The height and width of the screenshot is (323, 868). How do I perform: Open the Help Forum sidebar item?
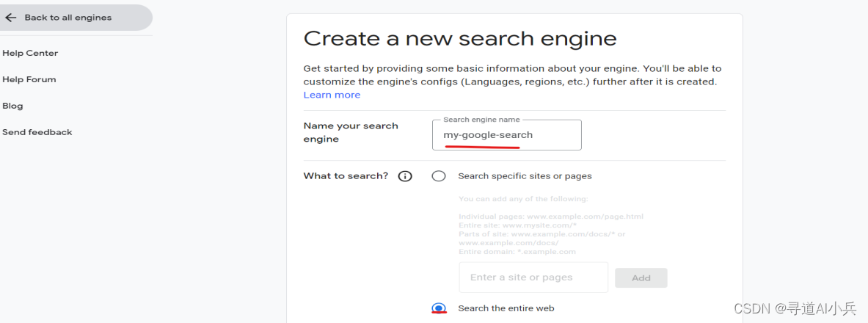click(29, 79)
